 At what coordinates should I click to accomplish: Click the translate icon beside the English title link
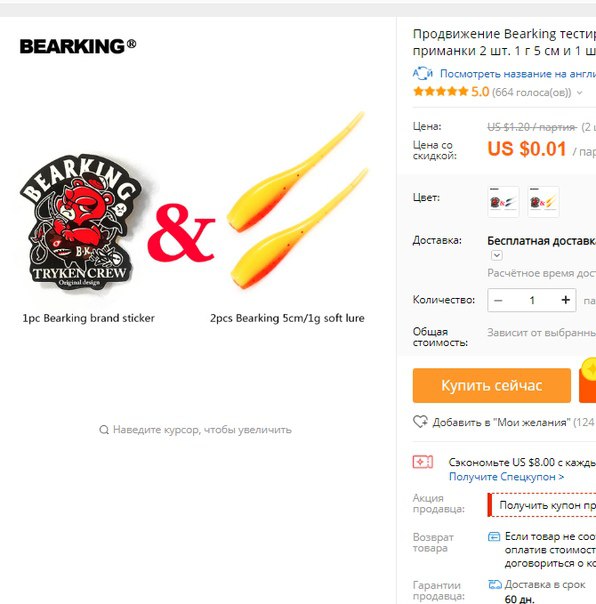click(x=423, y=73)
